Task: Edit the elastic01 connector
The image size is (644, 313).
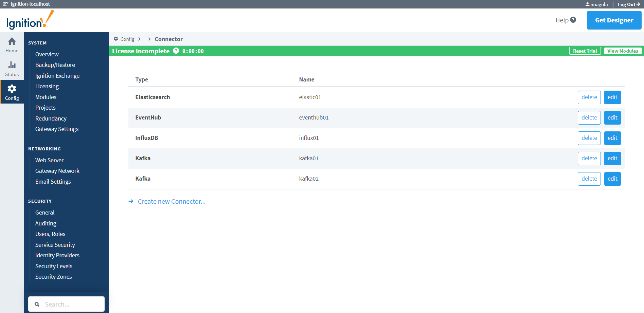Action: [x=612, y=97]
